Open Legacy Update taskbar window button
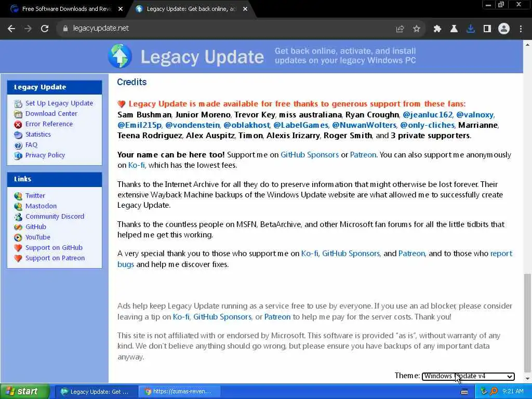 (x=96, y=392)
